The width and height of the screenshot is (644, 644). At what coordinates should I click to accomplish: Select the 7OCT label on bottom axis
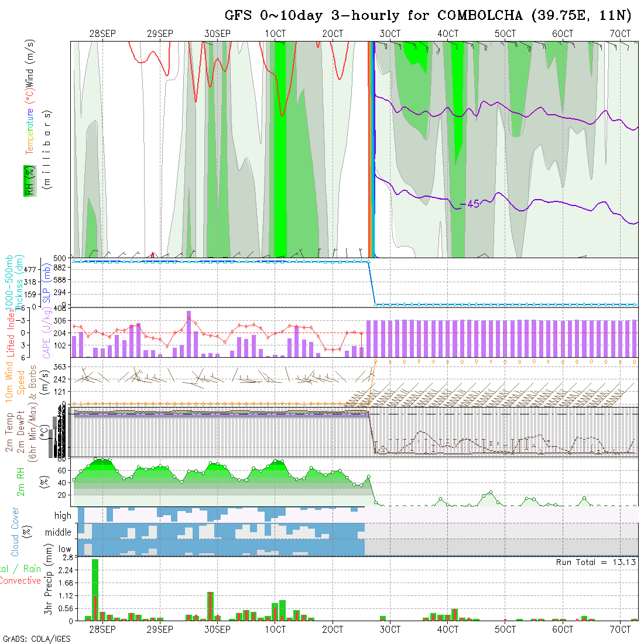pos(620,629)
